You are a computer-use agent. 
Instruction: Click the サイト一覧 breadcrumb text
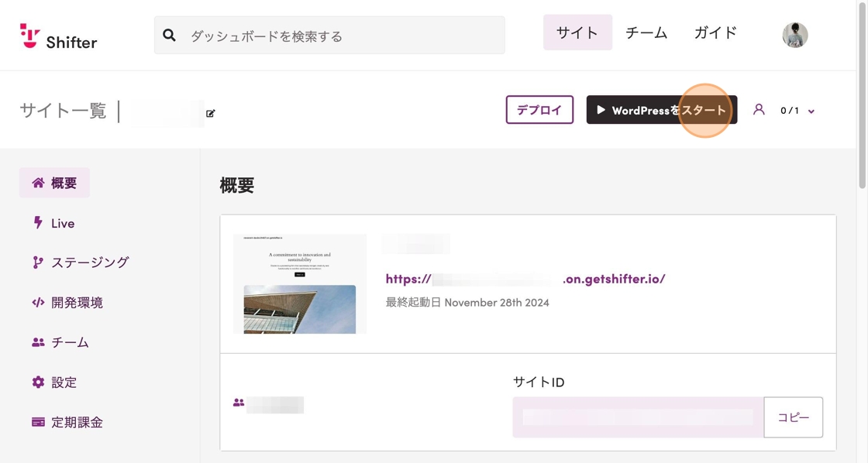pos(63,111)
